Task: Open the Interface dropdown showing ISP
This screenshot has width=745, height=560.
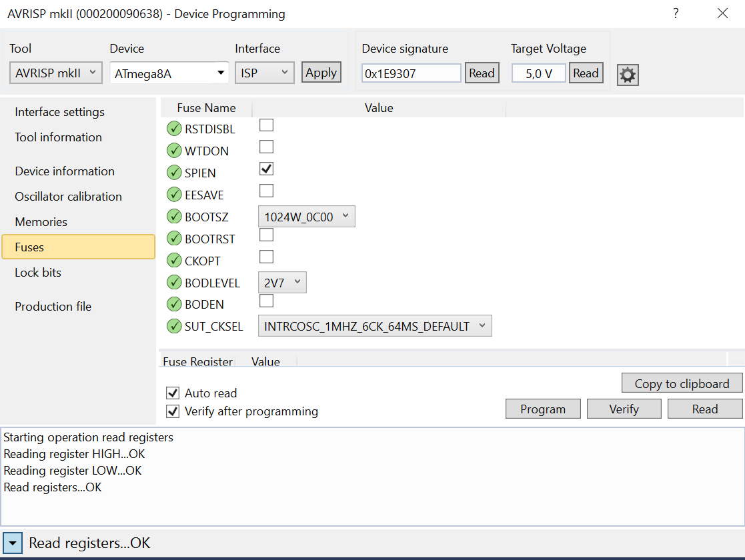Action: (x=265, y=73)
